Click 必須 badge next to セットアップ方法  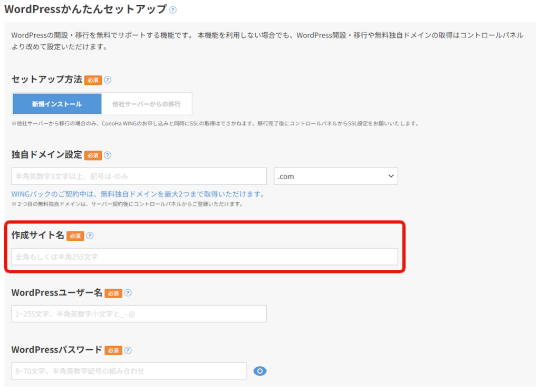93,81
